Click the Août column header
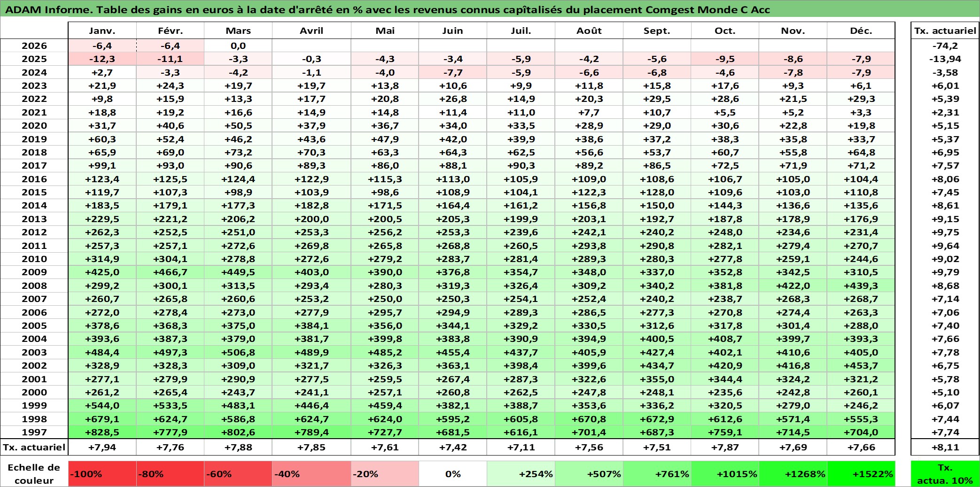980x487 pixels. pos(589,31)
